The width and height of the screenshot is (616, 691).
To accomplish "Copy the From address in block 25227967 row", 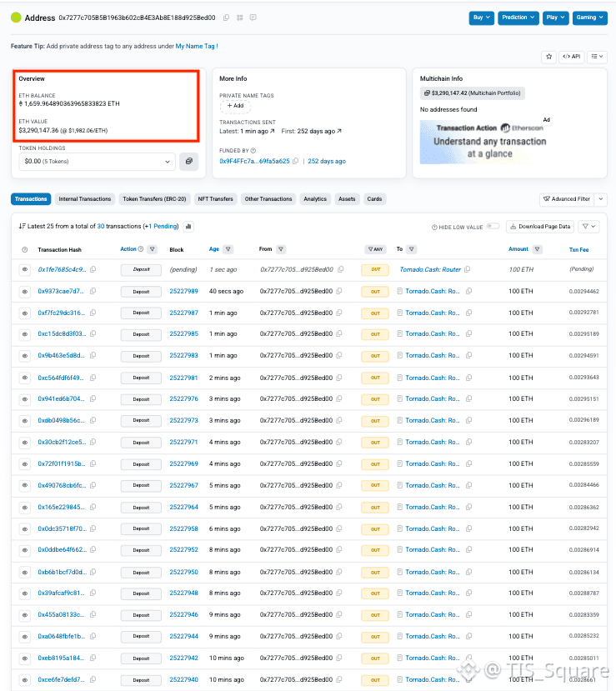I will pyautogui.click(x=339, y=485).
